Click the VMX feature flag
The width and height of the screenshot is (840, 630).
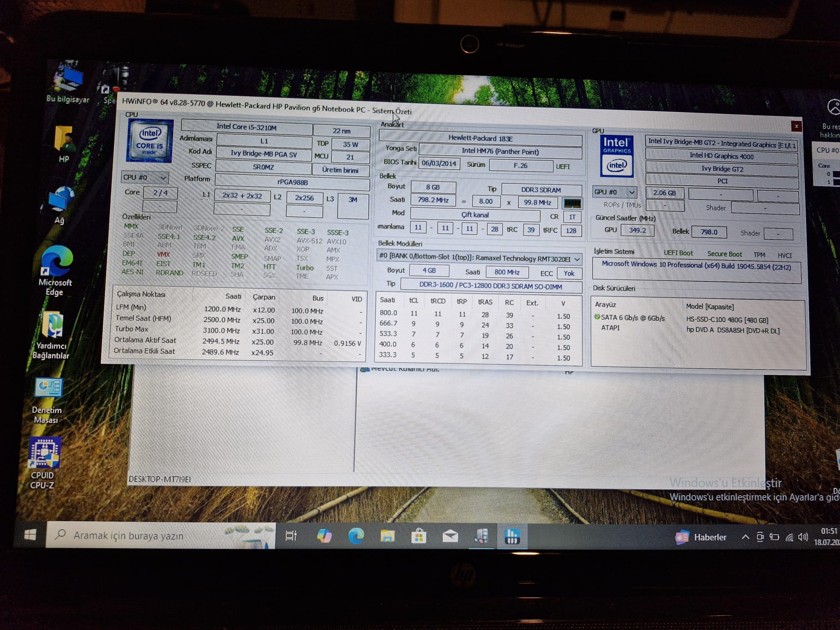163,255
